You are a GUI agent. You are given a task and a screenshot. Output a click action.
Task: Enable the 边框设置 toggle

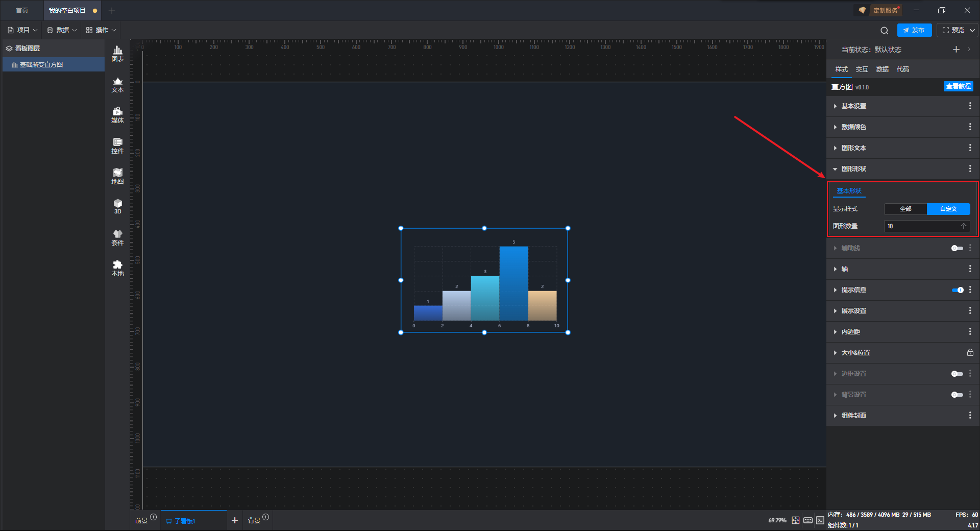coord(957,374)
